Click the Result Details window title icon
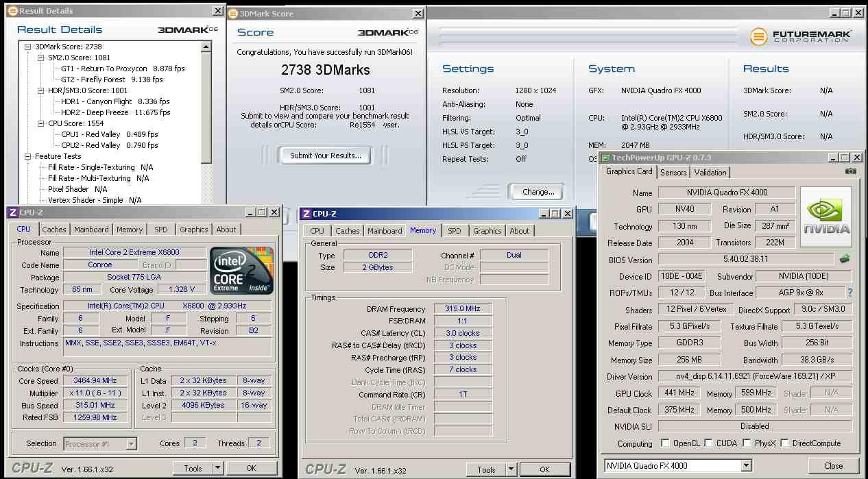 pos(14,11)
